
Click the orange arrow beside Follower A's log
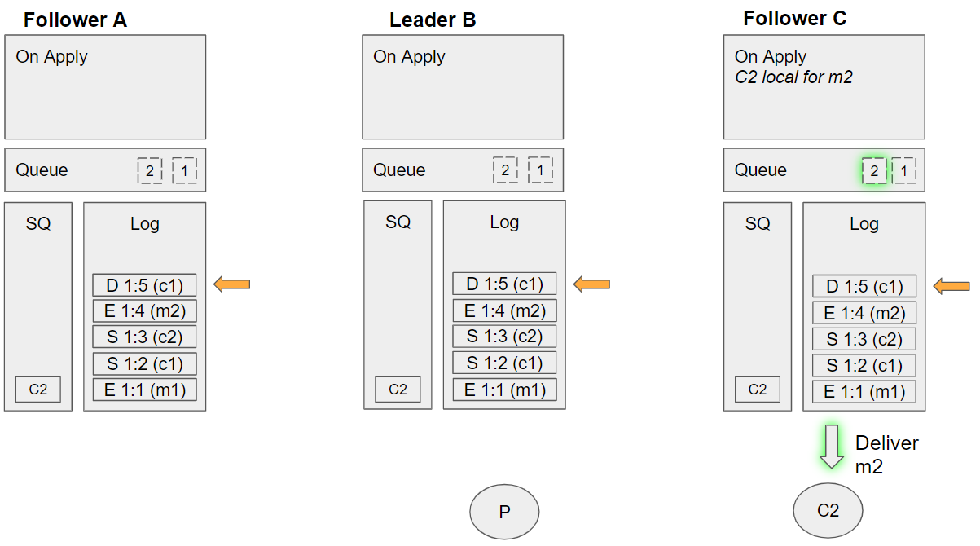(232, 284)
